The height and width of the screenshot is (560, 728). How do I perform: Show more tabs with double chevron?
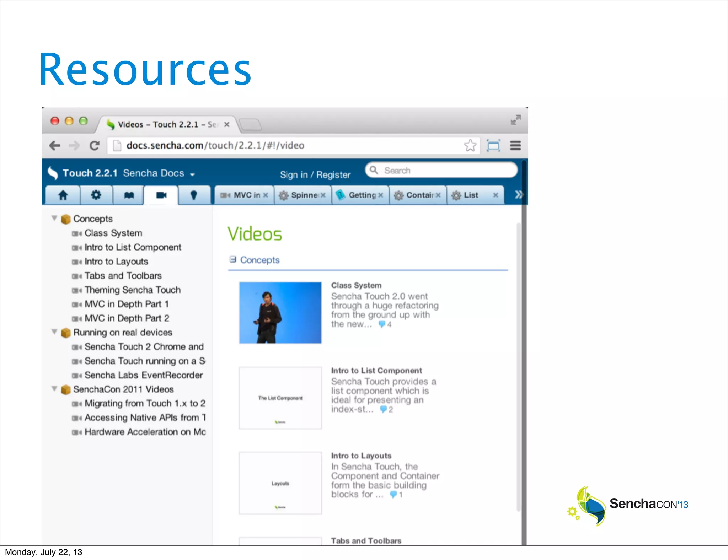pos(519,195)
